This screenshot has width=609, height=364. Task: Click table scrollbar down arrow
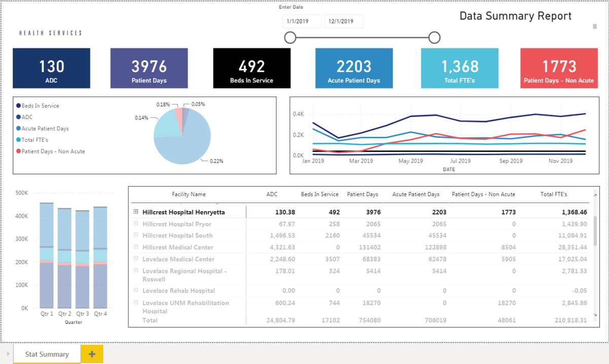595,314
